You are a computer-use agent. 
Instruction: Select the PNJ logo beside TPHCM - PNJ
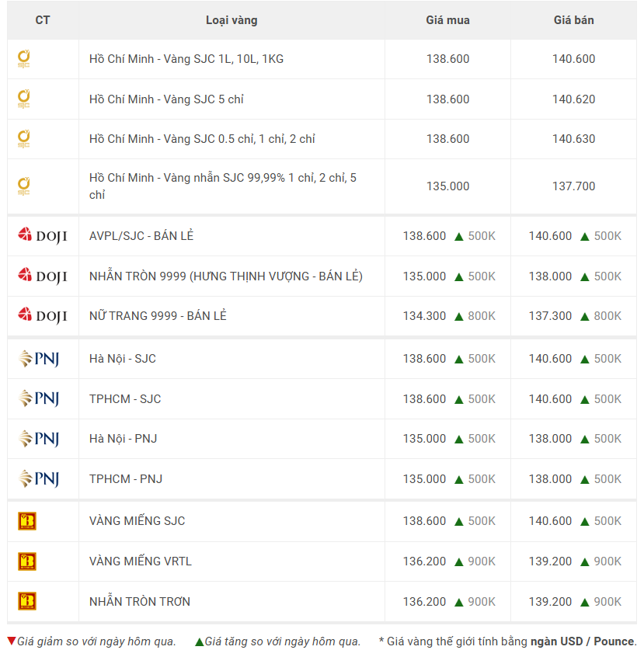coord(39,479)
